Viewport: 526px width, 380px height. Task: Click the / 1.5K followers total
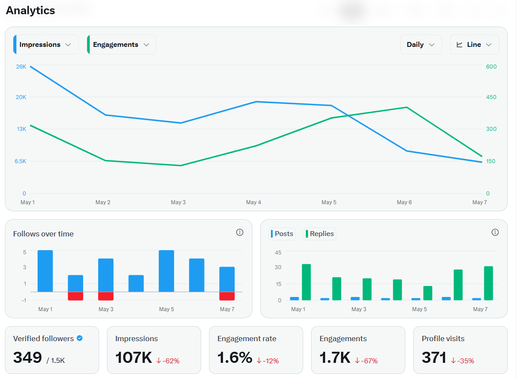pos(56,361)
